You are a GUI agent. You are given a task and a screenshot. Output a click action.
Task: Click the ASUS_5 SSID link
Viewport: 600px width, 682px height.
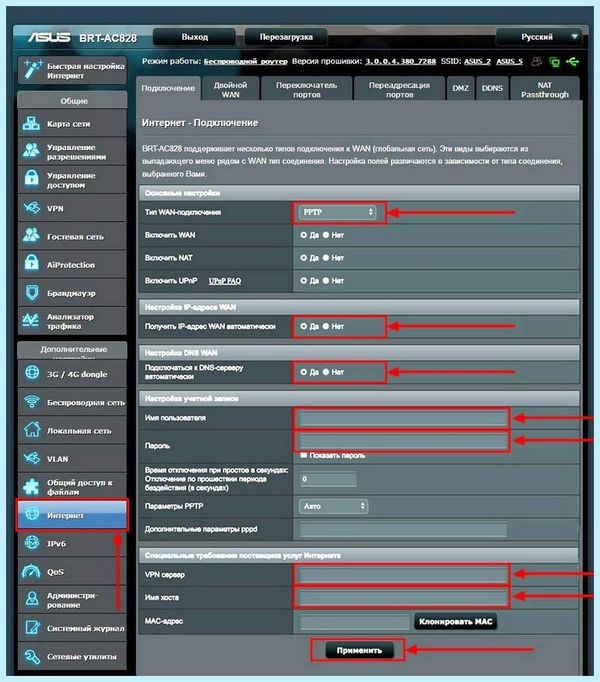509,61
